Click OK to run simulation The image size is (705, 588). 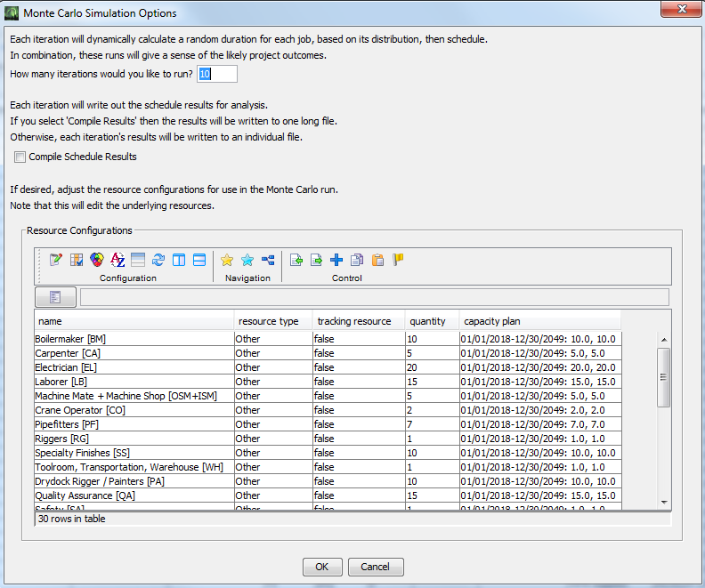[322, 567]
